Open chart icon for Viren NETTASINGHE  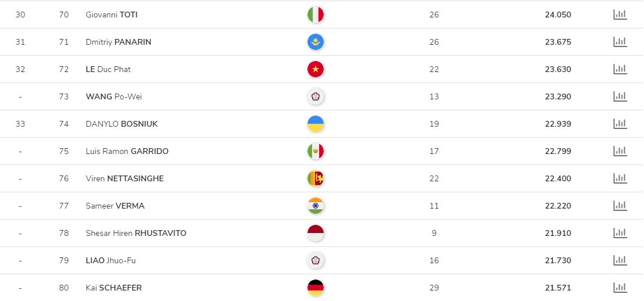click(620, 178)
